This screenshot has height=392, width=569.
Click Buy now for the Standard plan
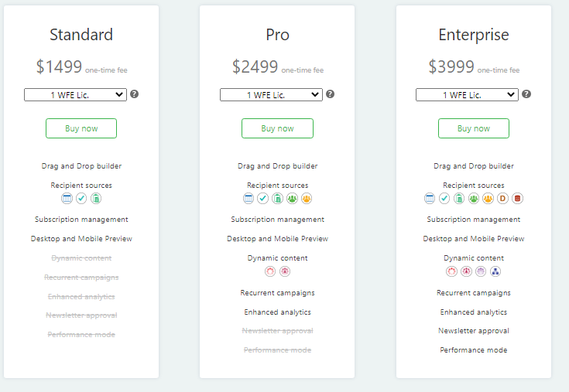81,128
